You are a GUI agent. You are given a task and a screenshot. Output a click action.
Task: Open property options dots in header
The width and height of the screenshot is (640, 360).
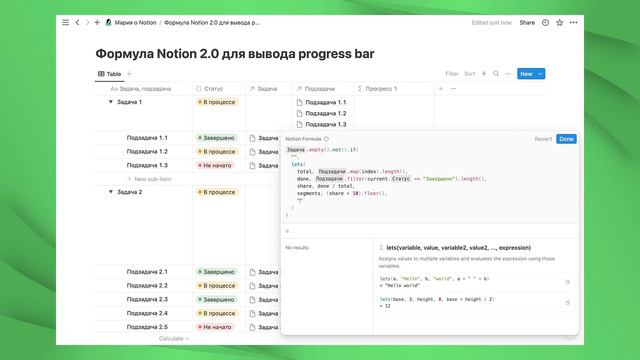pos(453,89)
